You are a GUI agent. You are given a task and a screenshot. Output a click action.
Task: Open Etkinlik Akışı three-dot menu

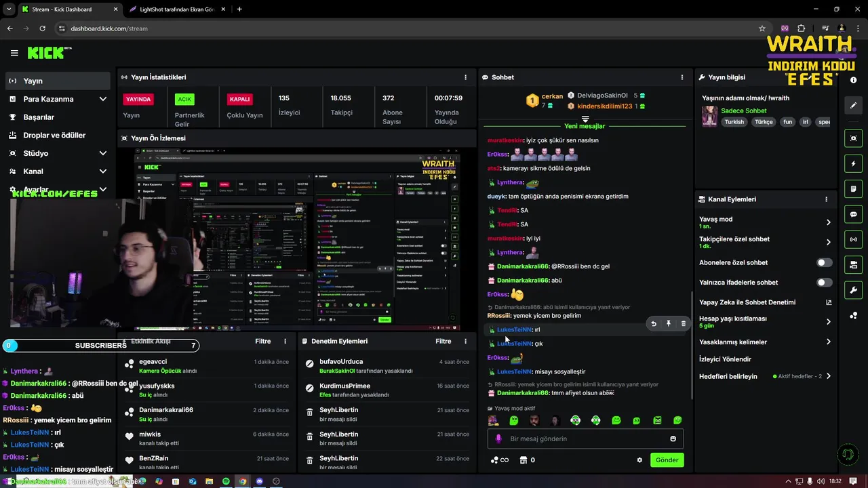[x=285, y=342]
